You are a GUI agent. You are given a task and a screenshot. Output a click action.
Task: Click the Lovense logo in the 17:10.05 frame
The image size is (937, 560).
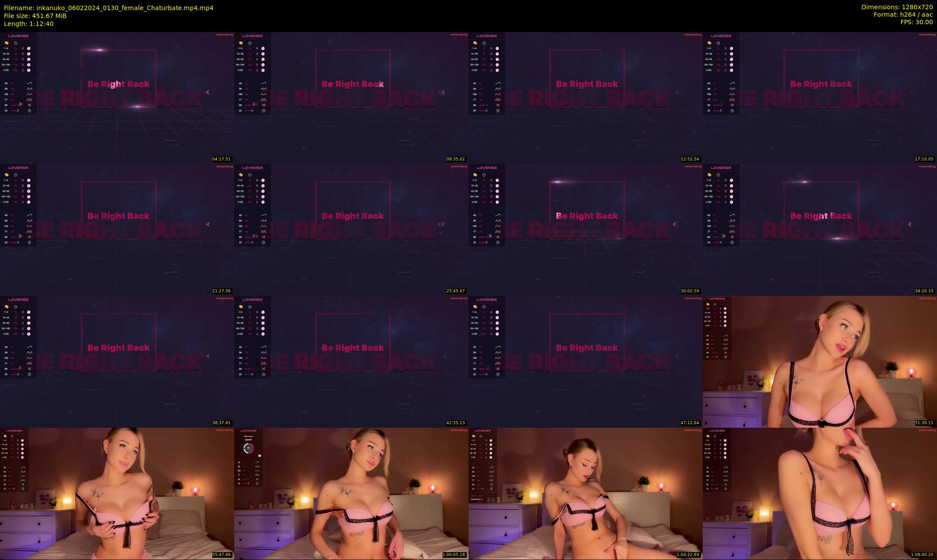(721, 36)
